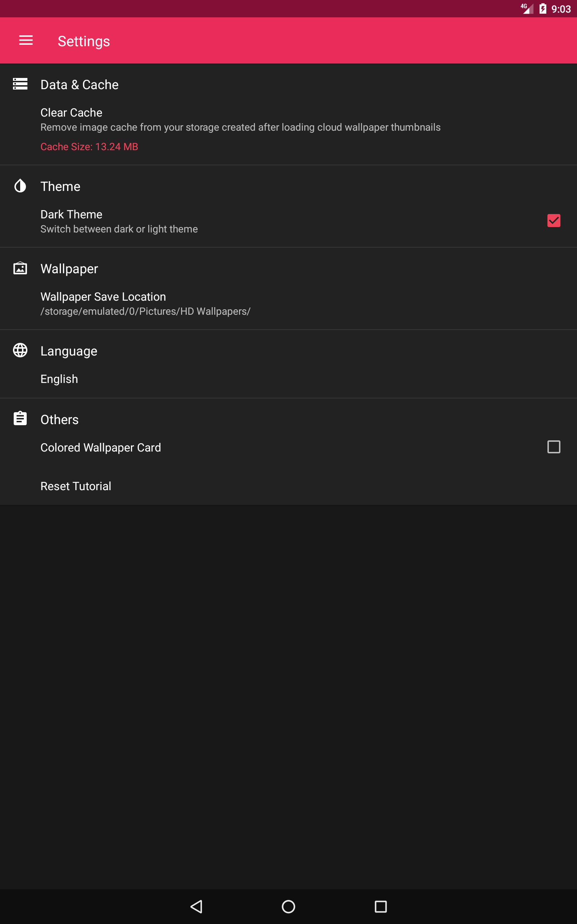Click the Theme droplet icon
This screenshot has width=577, height=924.
coord(20,186)
